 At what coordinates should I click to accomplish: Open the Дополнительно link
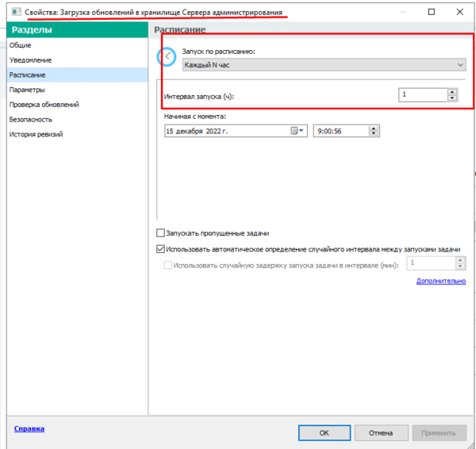tap(441, 281)
